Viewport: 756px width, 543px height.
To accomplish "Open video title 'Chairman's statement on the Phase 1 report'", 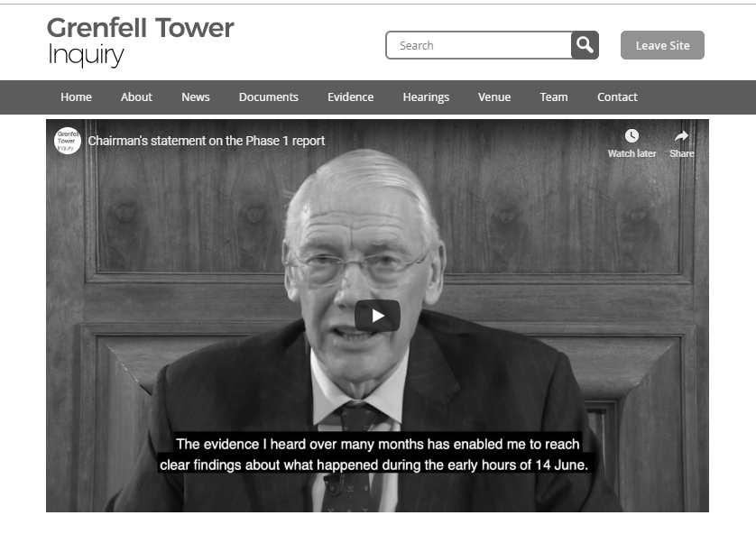I will click(x=207, y=141).
